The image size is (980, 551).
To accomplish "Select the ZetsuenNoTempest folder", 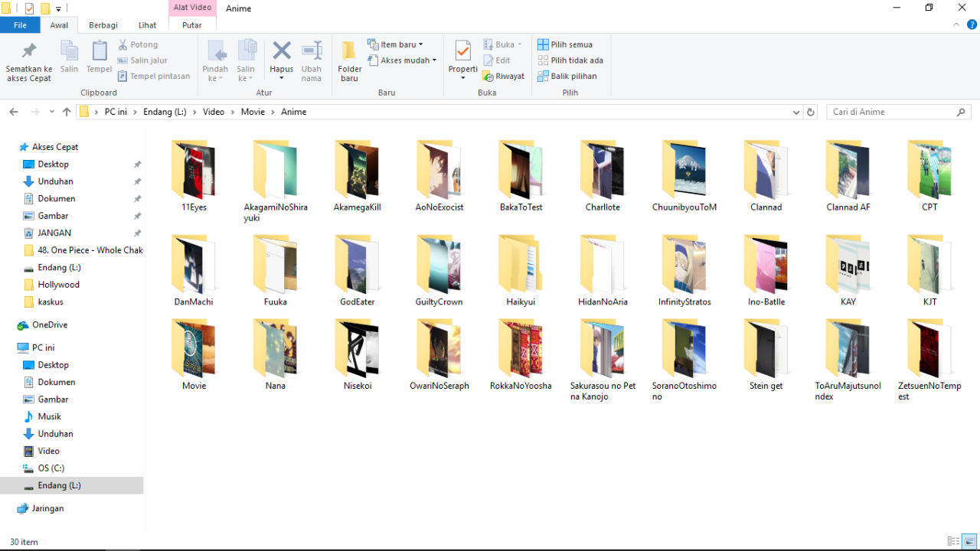I will [x=929, y=360].
